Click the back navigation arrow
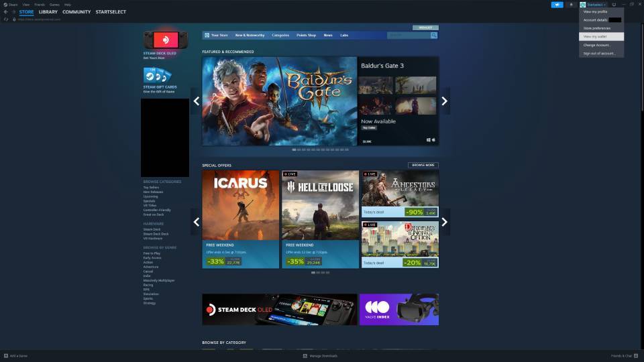 6,12
